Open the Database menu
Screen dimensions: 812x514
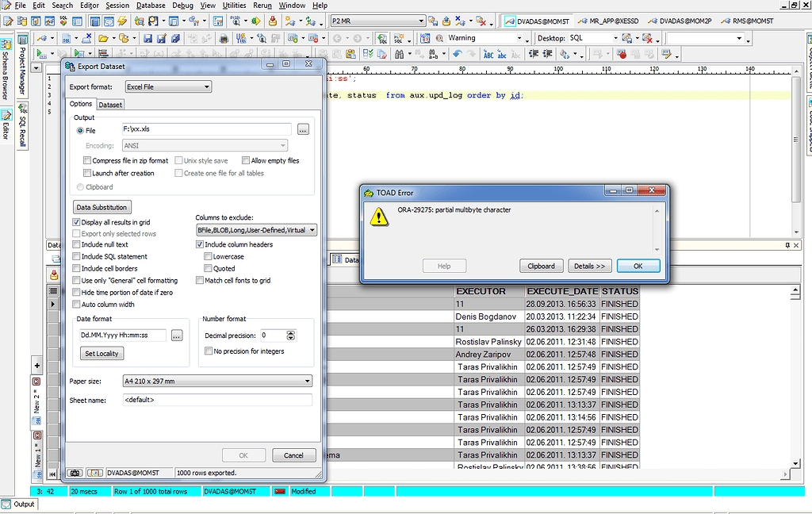click(151, 5)
